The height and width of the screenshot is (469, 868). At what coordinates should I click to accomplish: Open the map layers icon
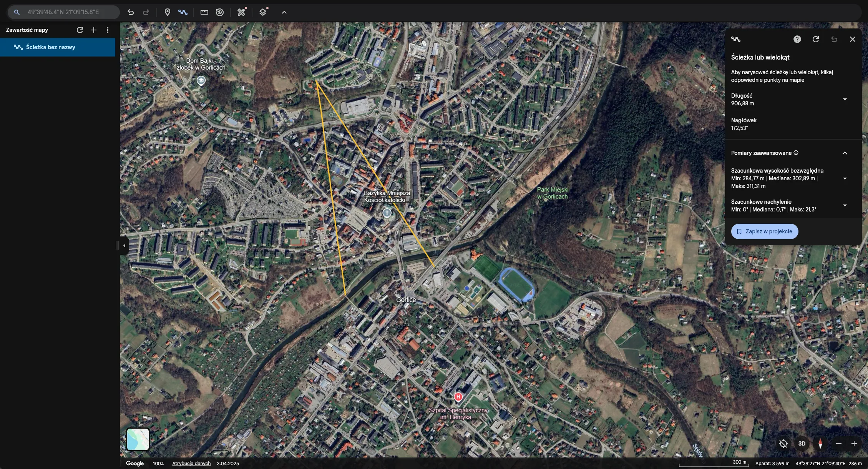[x=263, y=12]
